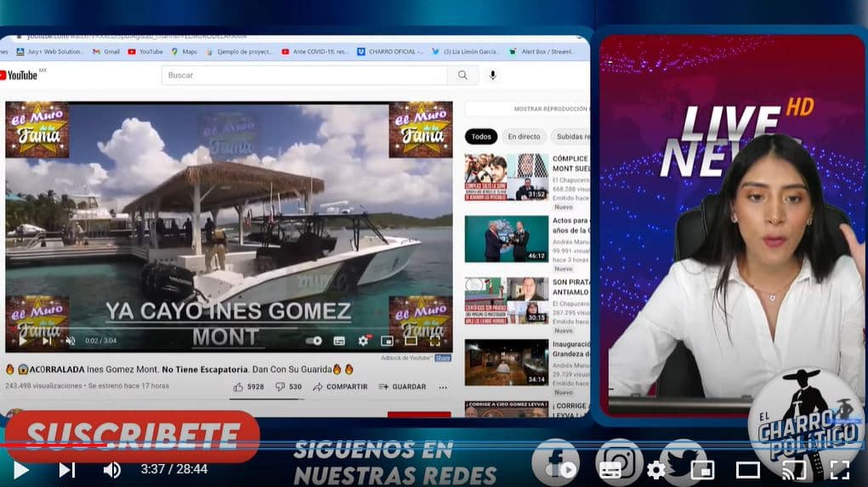Viewport: 868px width, 487px height.
Task: Play the main video with the bottom-left play button
Action: coord(21,470)
